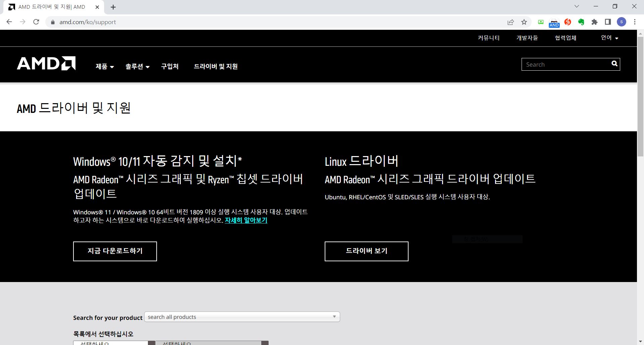Click the 드라이버 보기 button

(x=367, y=251)
